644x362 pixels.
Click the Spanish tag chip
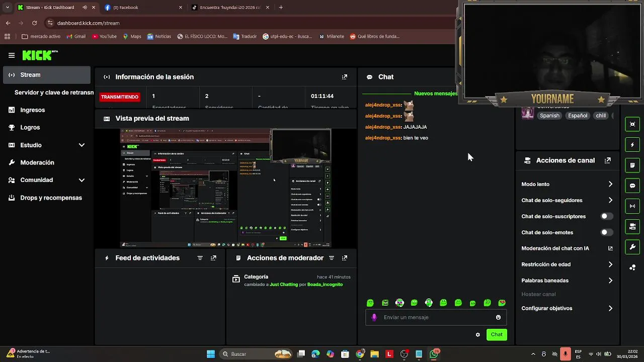549,116
